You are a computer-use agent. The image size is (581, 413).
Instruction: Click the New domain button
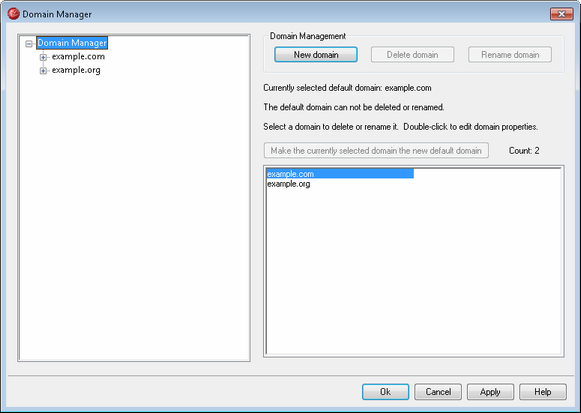tap(316, 54)
